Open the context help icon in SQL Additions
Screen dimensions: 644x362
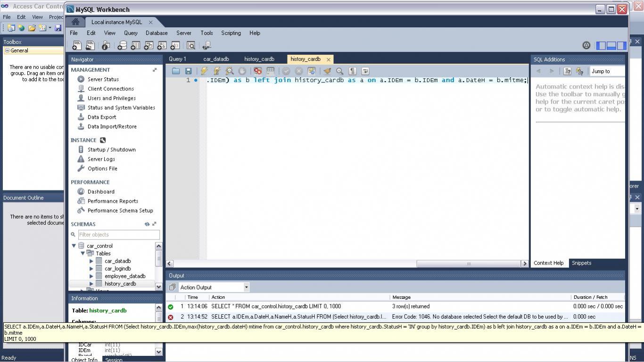(567, 71)
